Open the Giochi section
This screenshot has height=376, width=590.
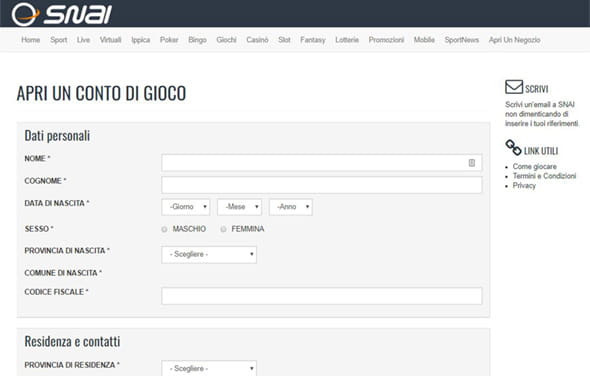tap(227, 40)
